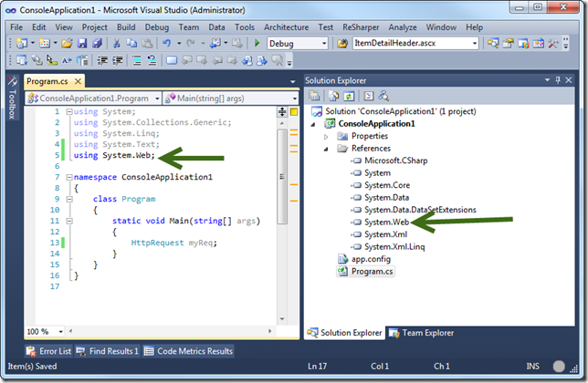Click Decrease Line Indent icon
Viewport: 588px width, 383px height.
[x=102, y=60]
